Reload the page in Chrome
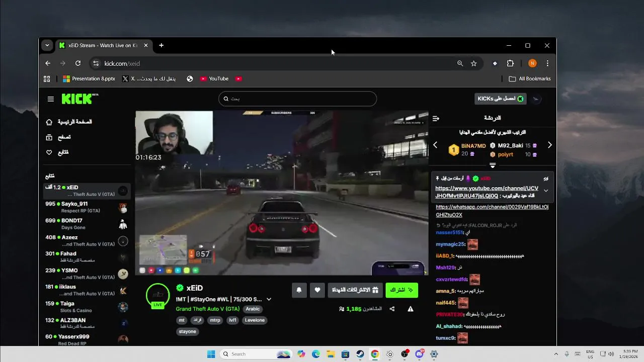This screenshot has height=362, width=644. 78,63
